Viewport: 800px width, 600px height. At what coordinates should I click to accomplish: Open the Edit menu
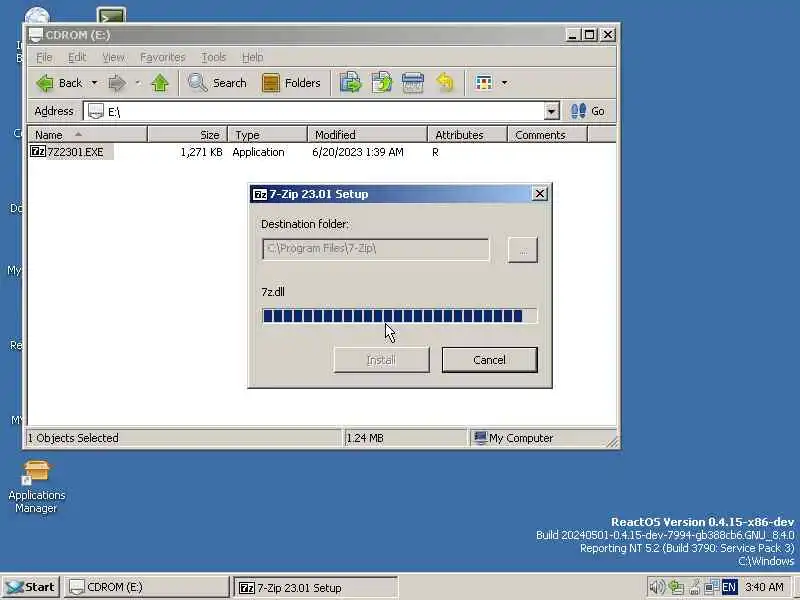[77, 57]
